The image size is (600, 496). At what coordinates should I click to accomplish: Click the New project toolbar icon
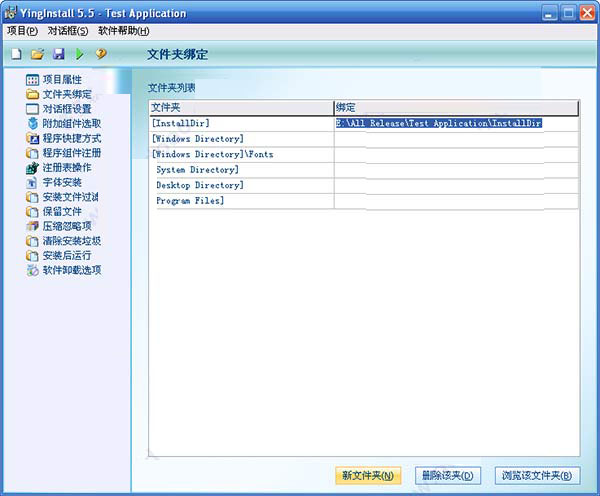[x=16, y=54]
